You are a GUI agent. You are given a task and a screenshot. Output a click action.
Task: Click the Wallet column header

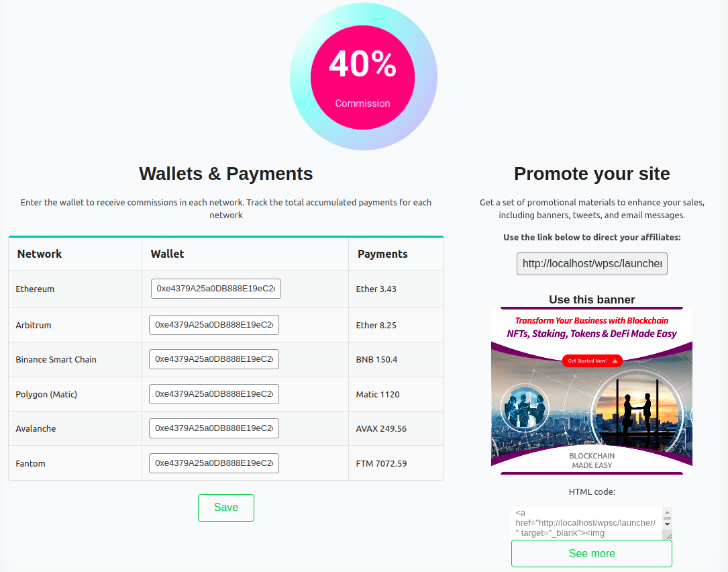click(167, 254)
